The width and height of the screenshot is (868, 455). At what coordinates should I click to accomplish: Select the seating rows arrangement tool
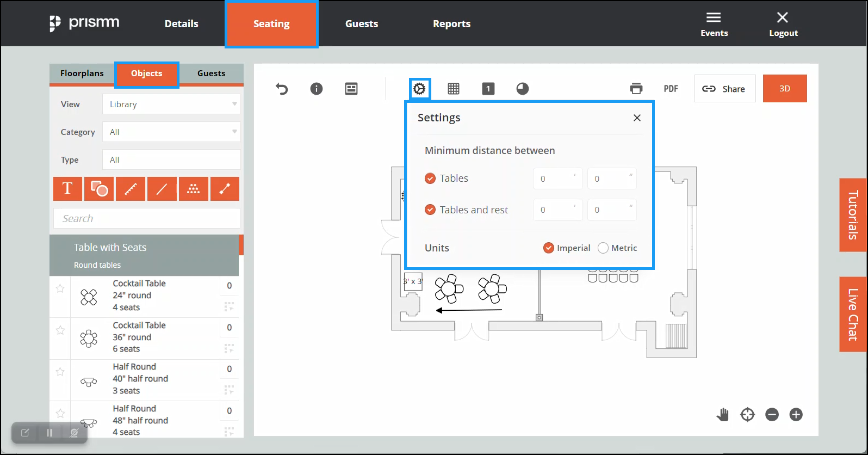click(194, 189)
